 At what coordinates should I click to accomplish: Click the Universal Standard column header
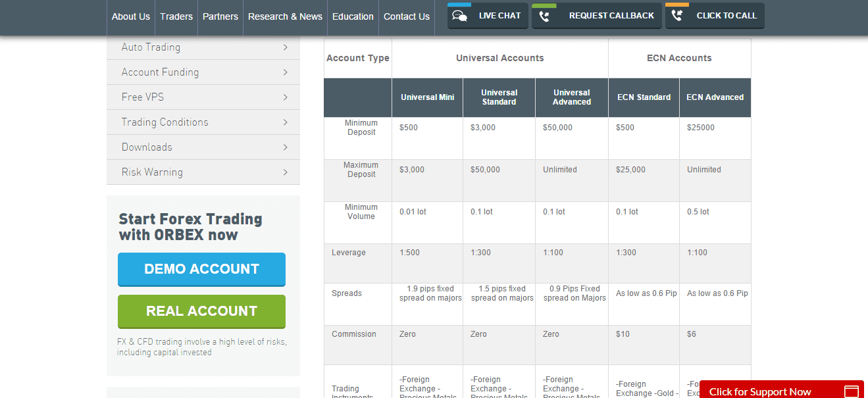(x=499, y=97)
